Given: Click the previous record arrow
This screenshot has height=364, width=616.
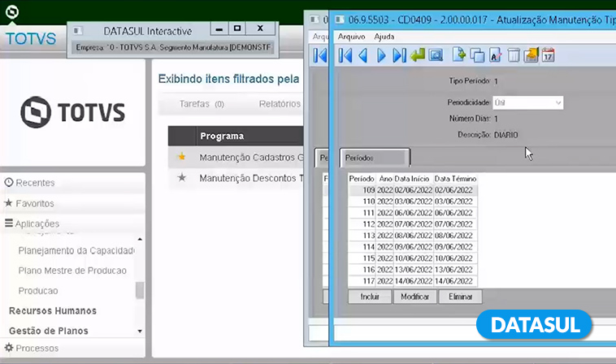Looking at the screenshot, I should click(x=362, y=55).
